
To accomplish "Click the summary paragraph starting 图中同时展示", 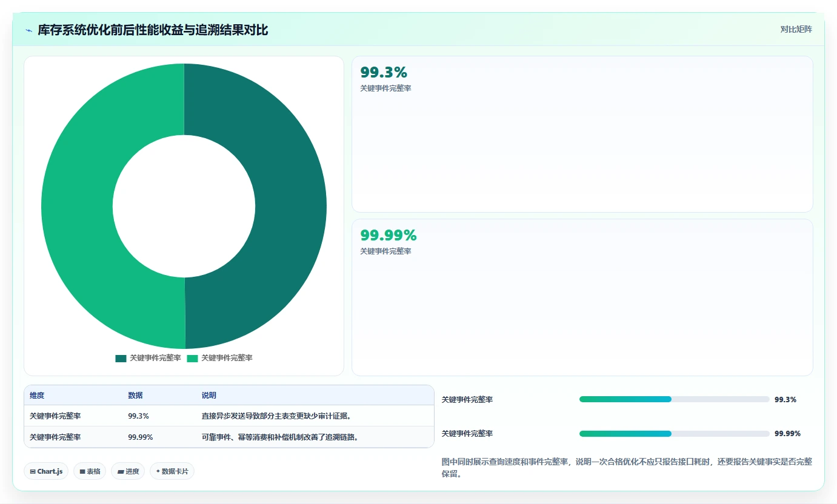I will pyautogui.click(x=627, y=468).
